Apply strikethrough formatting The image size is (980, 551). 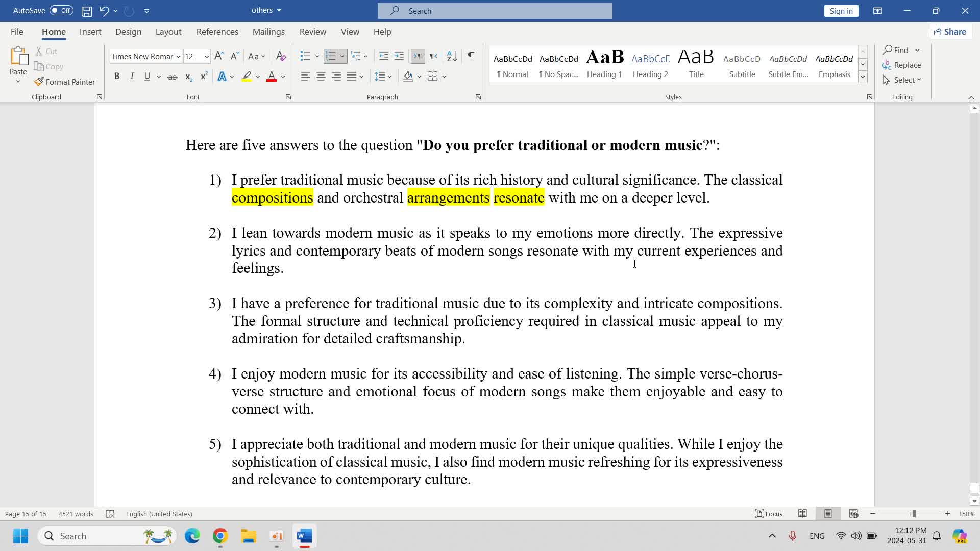173,77
